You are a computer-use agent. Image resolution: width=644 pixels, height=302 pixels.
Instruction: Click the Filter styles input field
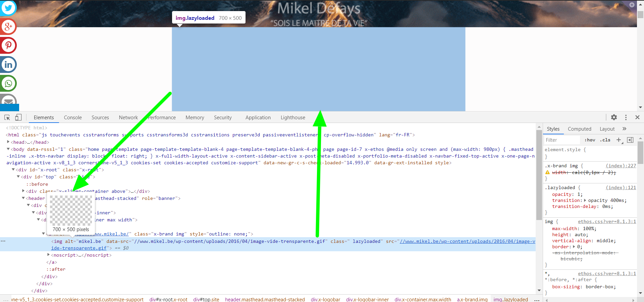[x=562, y=140]
